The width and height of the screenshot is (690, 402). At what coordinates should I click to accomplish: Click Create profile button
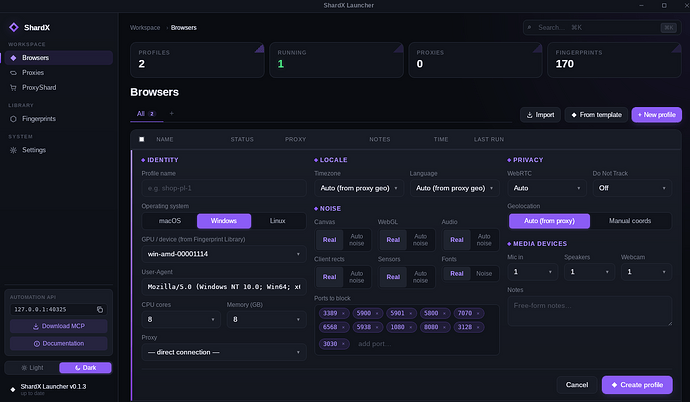click(637, 385)
